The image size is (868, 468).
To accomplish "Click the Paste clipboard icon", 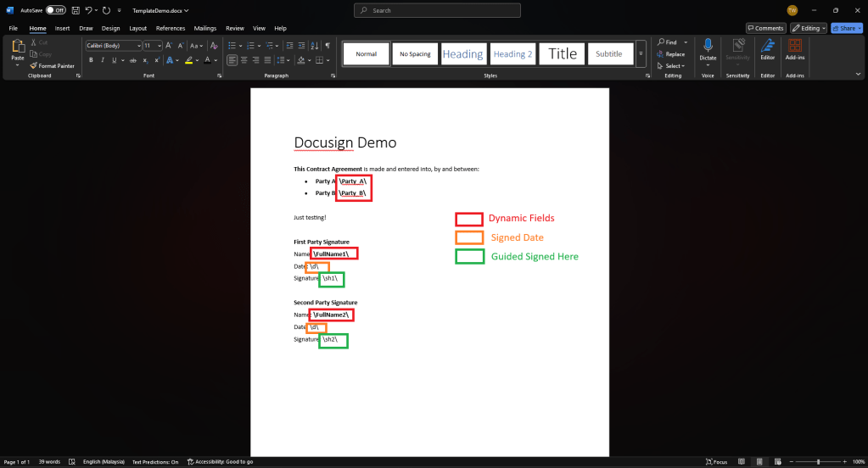I will 18,47.
